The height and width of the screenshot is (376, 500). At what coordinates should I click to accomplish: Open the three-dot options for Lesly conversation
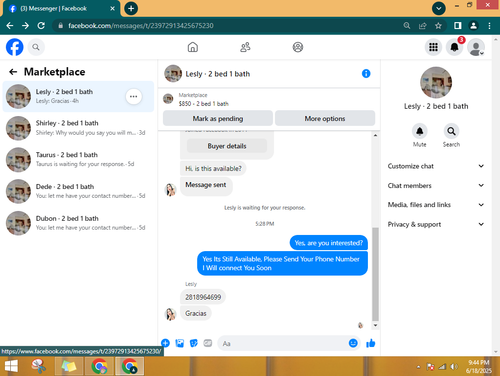[134, 97]
